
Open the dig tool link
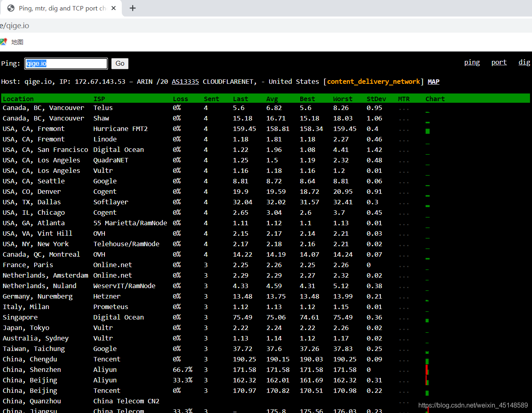(524, 62)
